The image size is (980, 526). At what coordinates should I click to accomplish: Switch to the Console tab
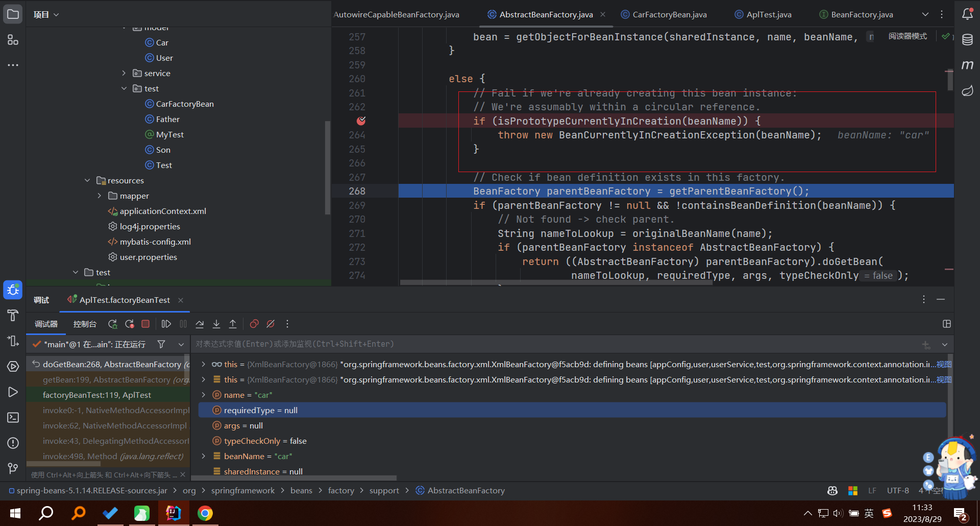tap(85, 324)
